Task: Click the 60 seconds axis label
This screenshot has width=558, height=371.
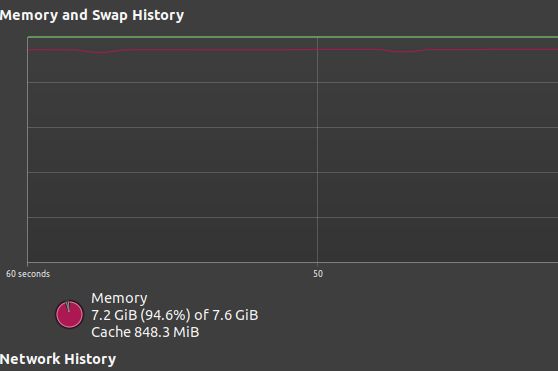Action: (x=28, y=274)
